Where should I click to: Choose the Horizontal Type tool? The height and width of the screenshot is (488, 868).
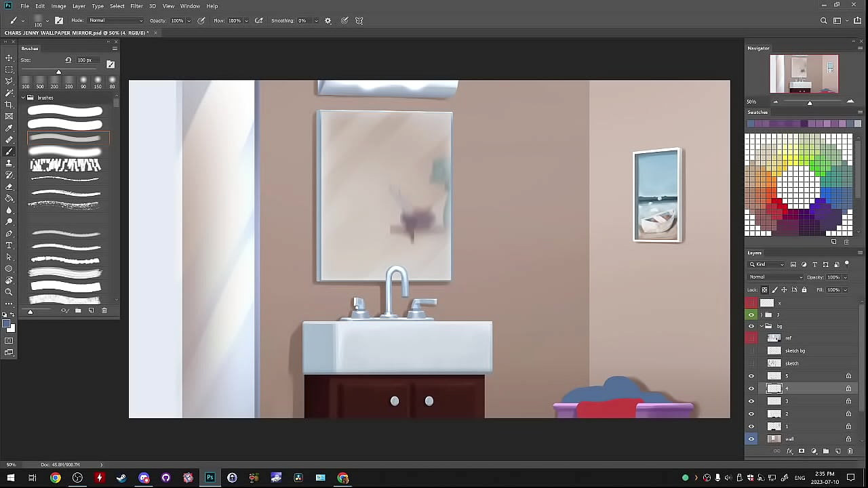(9, 245)
